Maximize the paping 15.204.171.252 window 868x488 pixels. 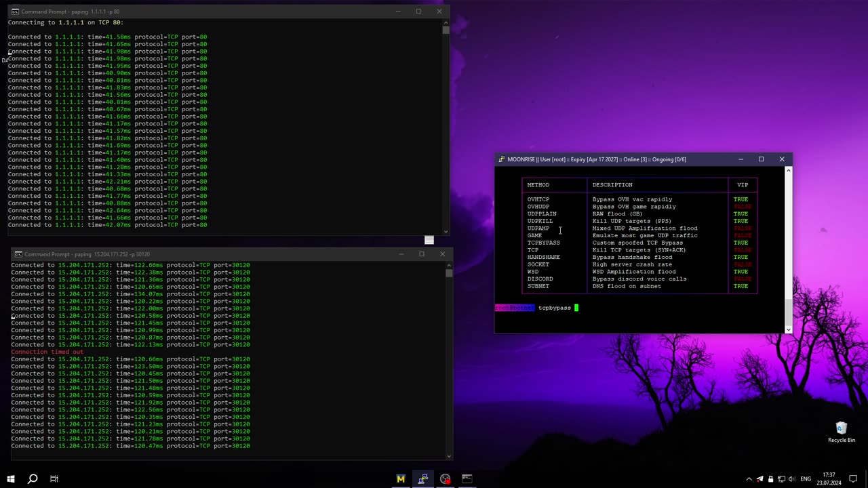(x=422, y=254)
